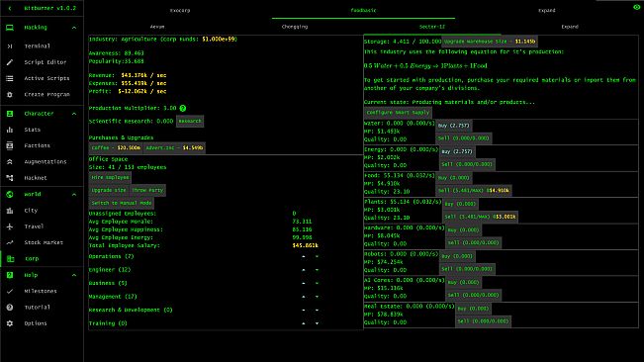Click the AI Cores Buy button

point(463,282)
